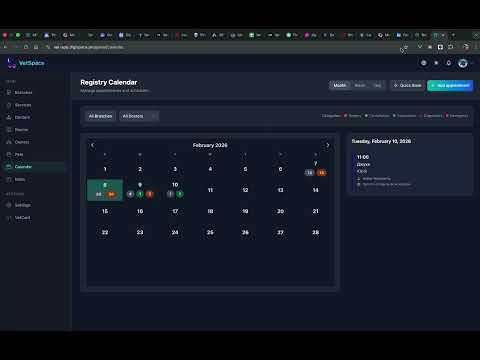The image size is (480, 360).
Task: Click the February 2026 month title
Action: pyautogui.click(x=210, y=145)
